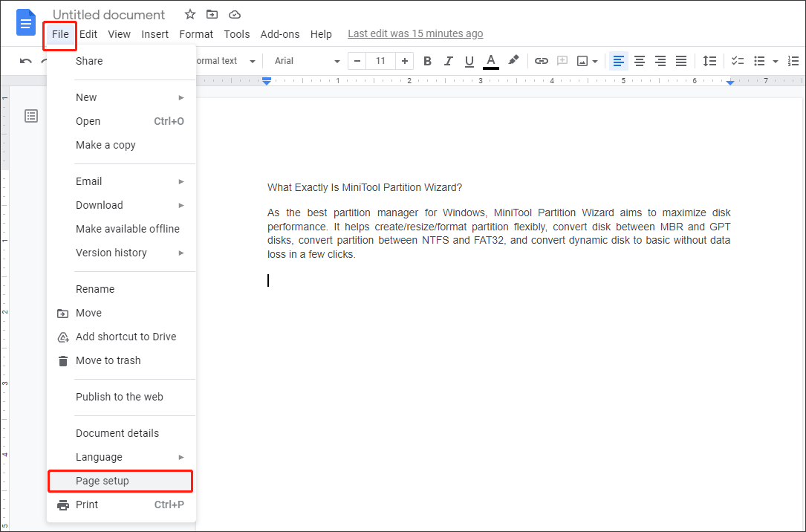Expand the Language submenu

pos(121,457)
